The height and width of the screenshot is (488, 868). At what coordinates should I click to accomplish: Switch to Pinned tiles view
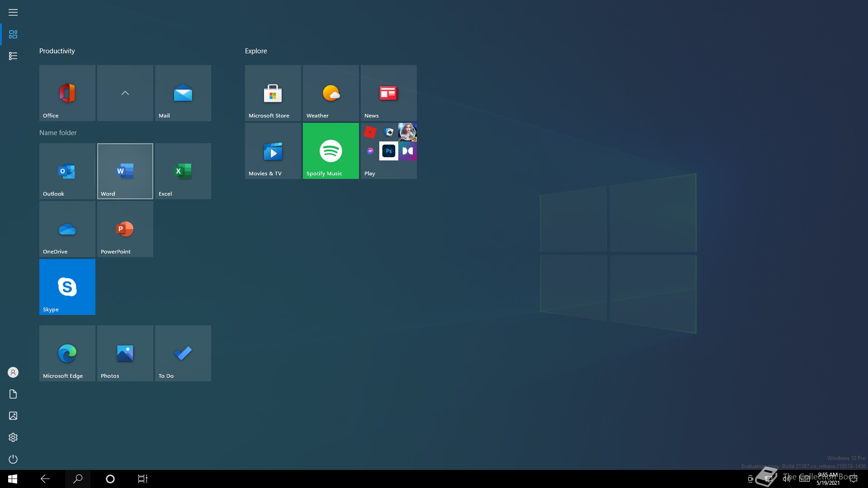click(13, 34)
